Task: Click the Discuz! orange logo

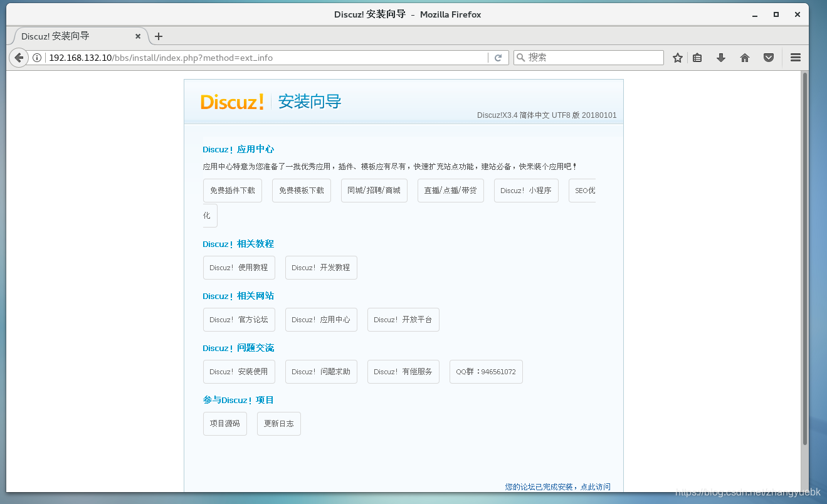Action: 232,102
